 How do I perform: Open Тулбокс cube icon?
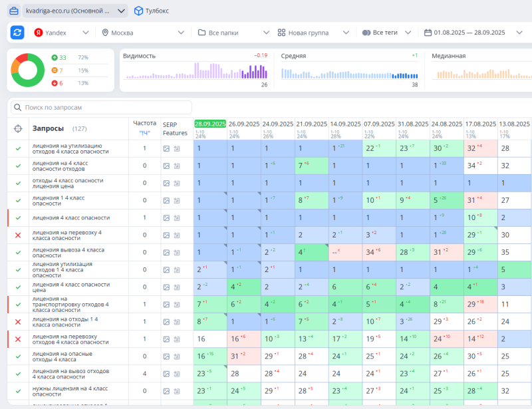(x=138, y=11)
